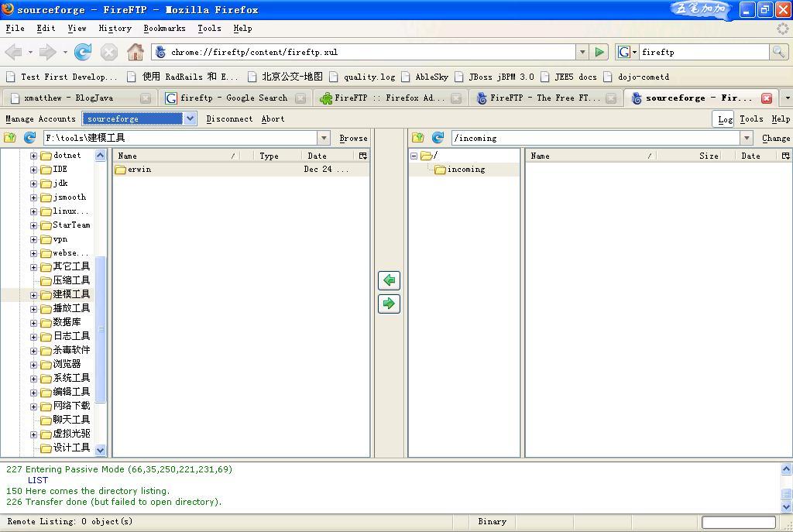This screenshot has width=793, height=532.
Task: Open the tab list dropdown arrow
Action: point(787,98)
